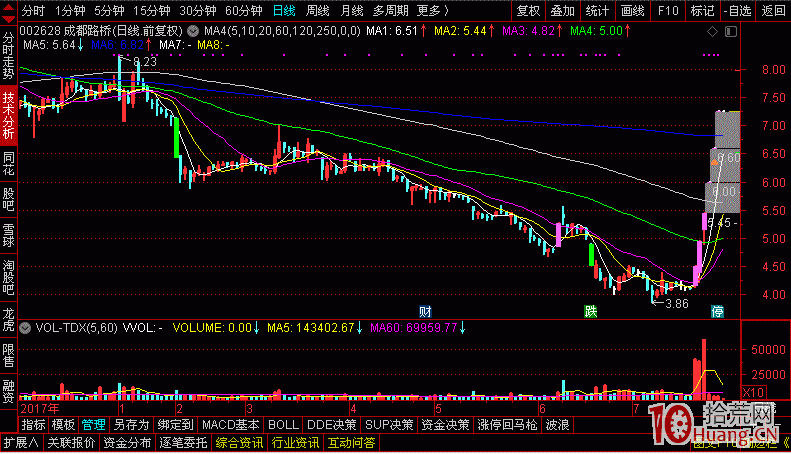Open the 月线 monthly chart
The width and height of the screenshot is (791, 454).
[x=352, y=11]
